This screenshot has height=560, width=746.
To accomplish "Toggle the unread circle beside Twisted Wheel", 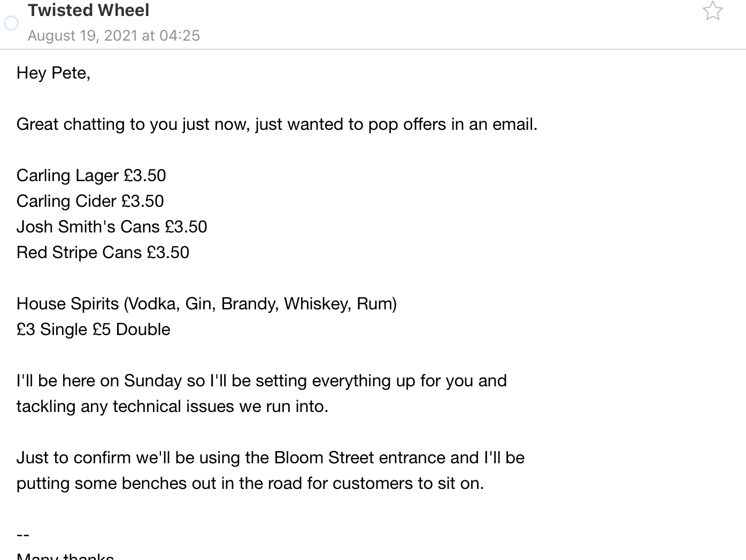I will (11, 23).
